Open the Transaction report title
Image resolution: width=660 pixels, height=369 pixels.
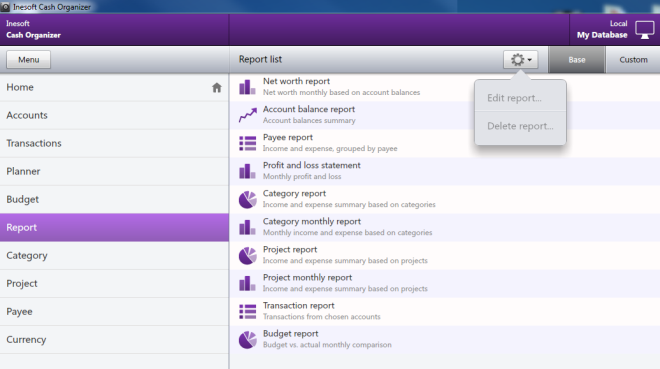click(298, 305)
